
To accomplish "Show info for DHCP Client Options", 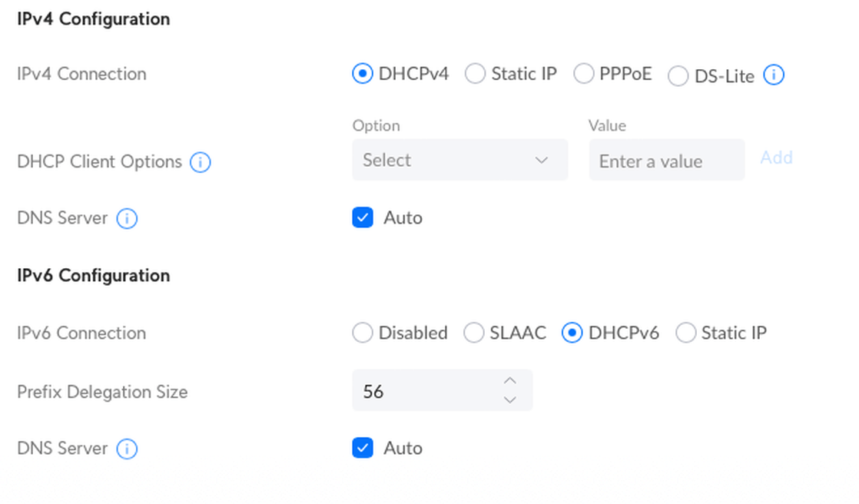I will (x=200, y=162).
